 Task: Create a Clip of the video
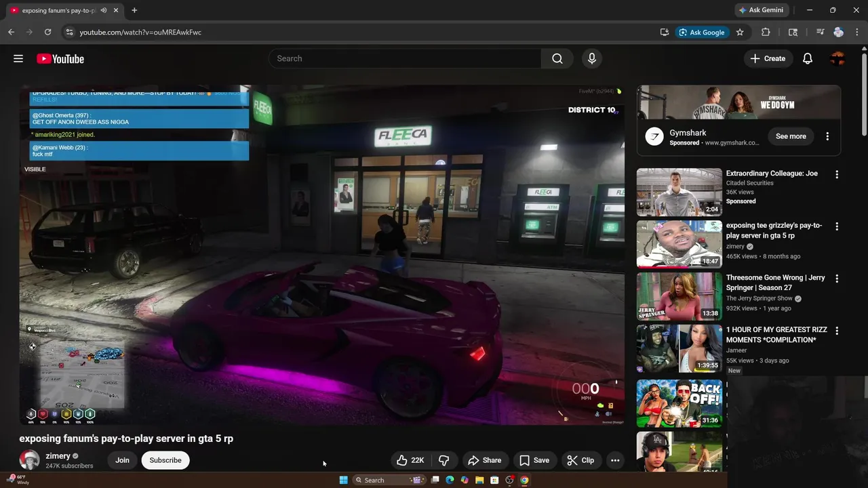[580, 460]
